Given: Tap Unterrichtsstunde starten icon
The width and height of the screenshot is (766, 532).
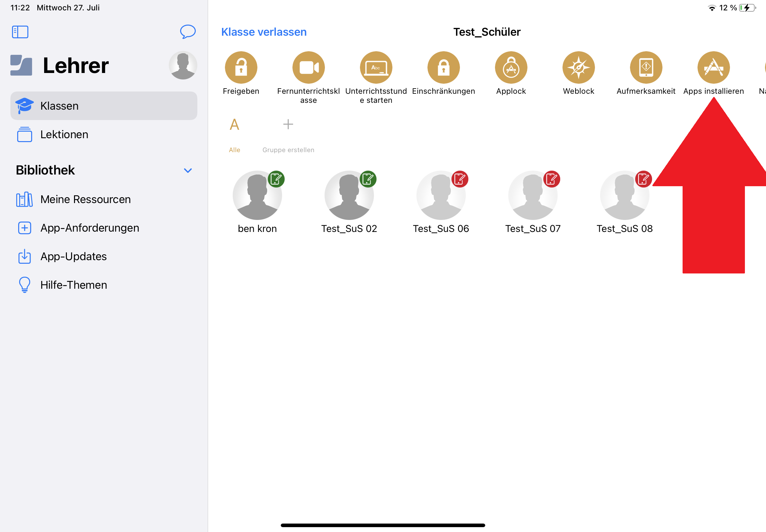Looking at the screenshot, I should tap(376, 67).
